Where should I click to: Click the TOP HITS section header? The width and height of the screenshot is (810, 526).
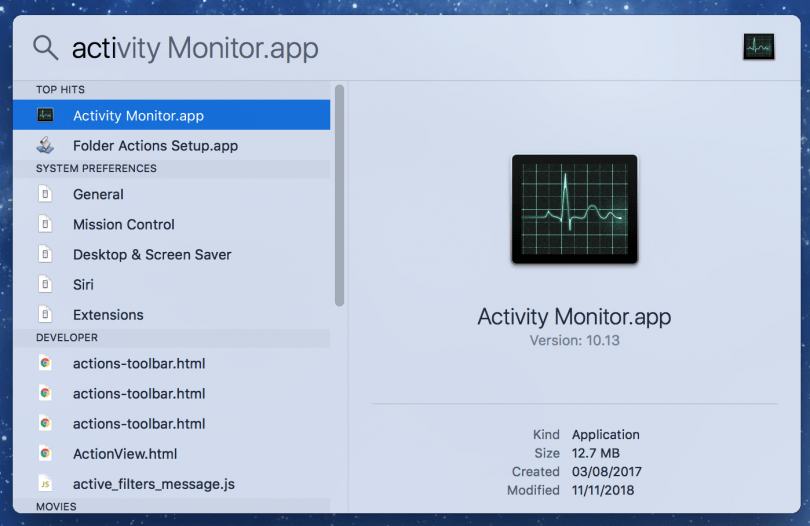(x=60, y=89)
